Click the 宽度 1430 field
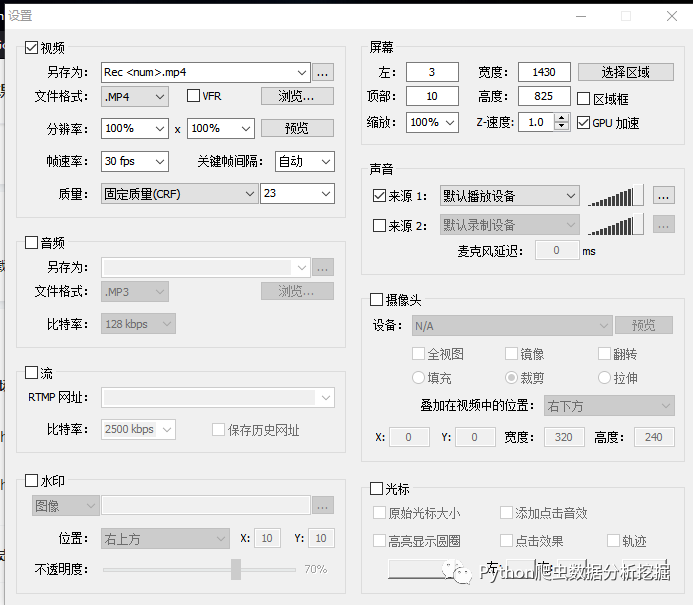The width and height of the screenshot is (693, 605). click(544, 72)
